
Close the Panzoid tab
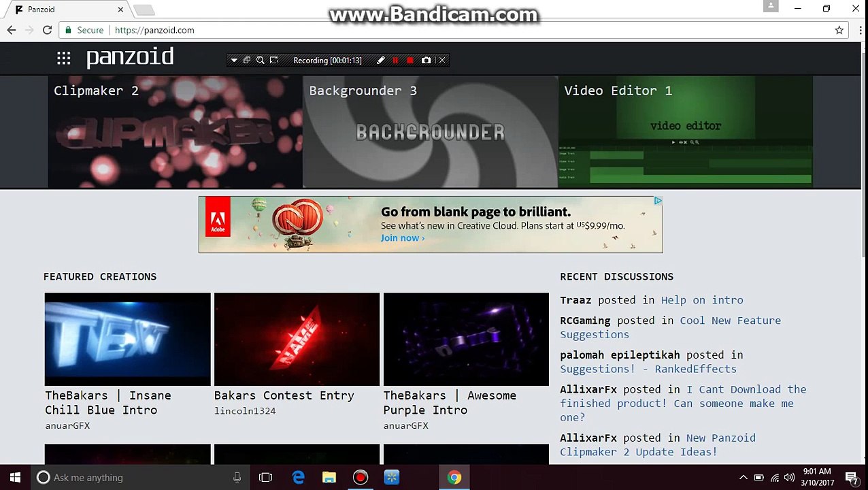click(120, 10)
